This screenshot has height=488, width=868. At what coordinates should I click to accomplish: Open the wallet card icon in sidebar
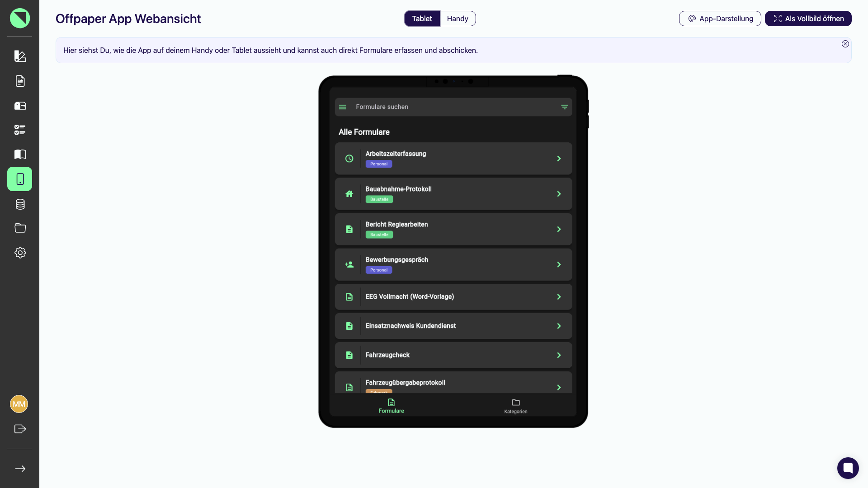(20, 106)
